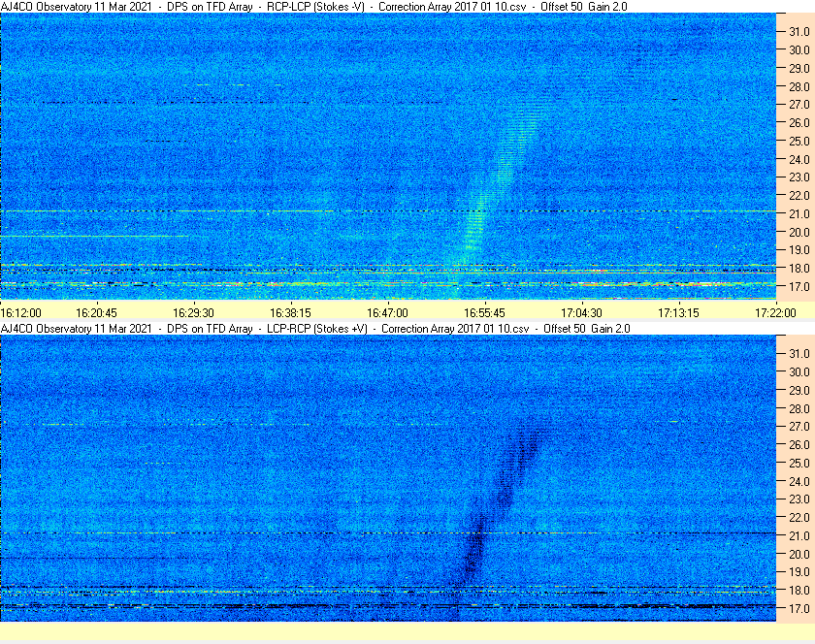Click 21.0 frequency label in Stokes +V plot
The image size is (815, 644).
[799, 535]
